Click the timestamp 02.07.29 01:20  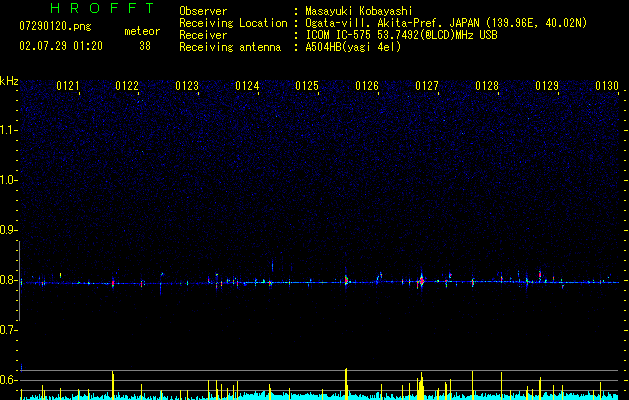coord(61,46)
